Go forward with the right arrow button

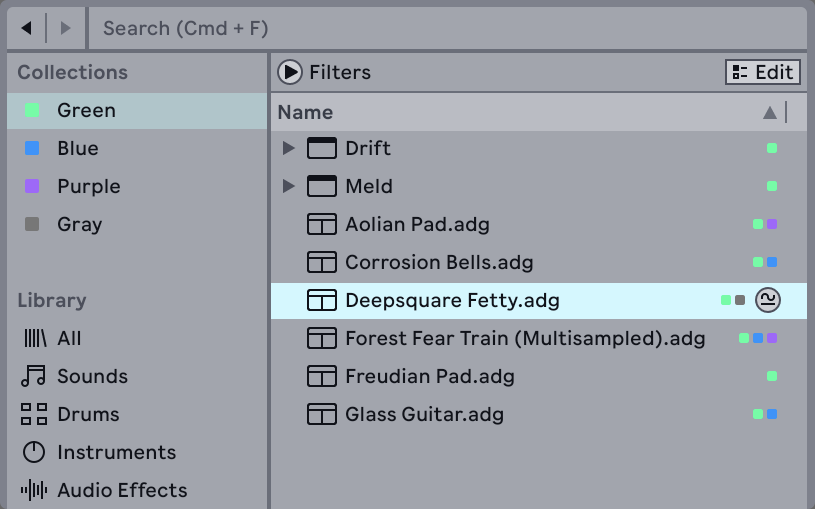[x=66, y=28]
